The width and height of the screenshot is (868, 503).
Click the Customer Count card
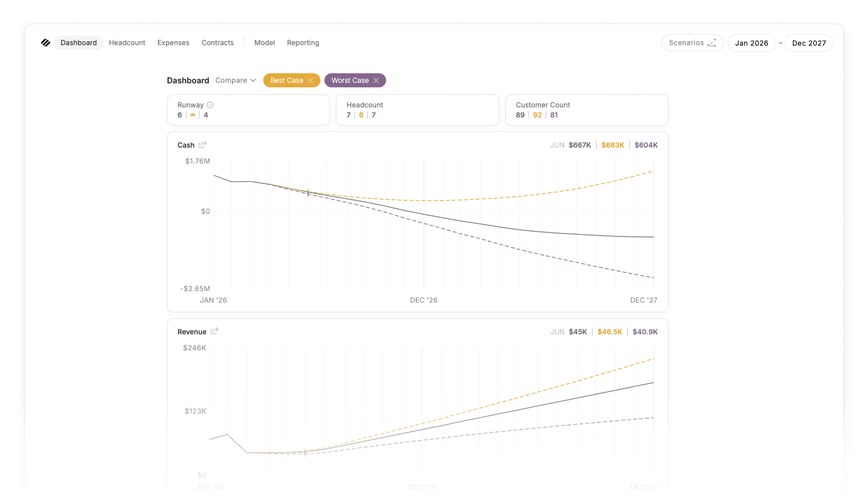pyautogui.click(x=587, y=110)
